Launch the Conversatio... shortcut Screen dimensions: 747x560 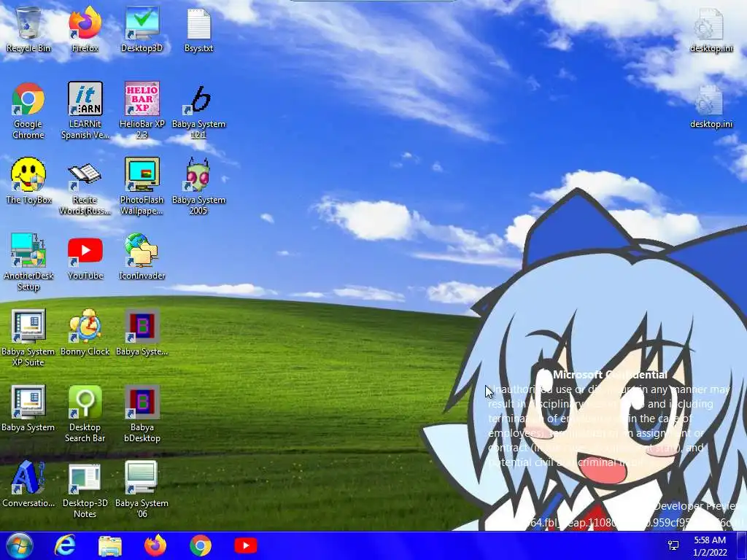pyautogui.click(x=28, y=485)
